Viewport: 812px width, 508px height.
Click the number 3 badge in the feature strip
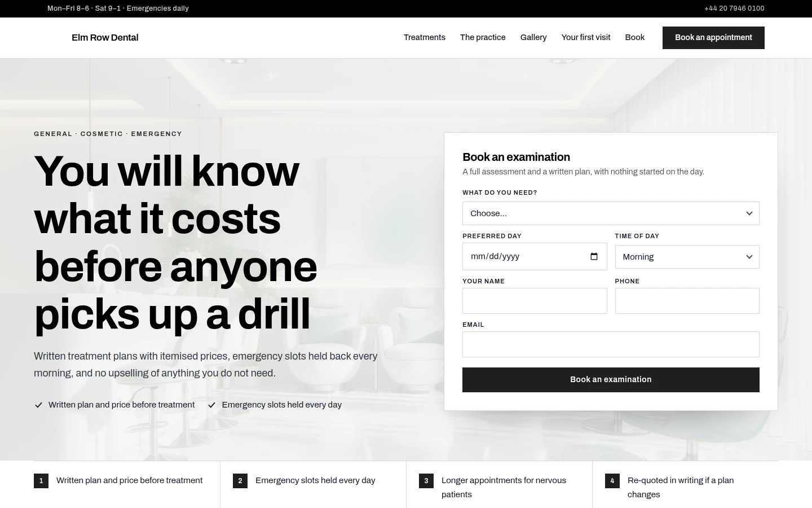tap(426, 481)
